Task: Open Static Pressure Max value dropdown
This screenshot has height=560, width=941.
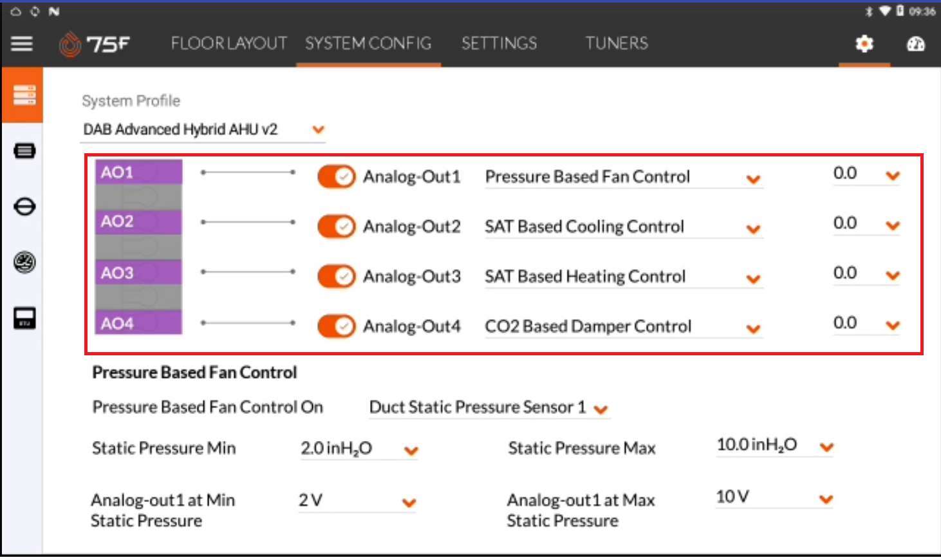Action: click(x=775, y=445)
